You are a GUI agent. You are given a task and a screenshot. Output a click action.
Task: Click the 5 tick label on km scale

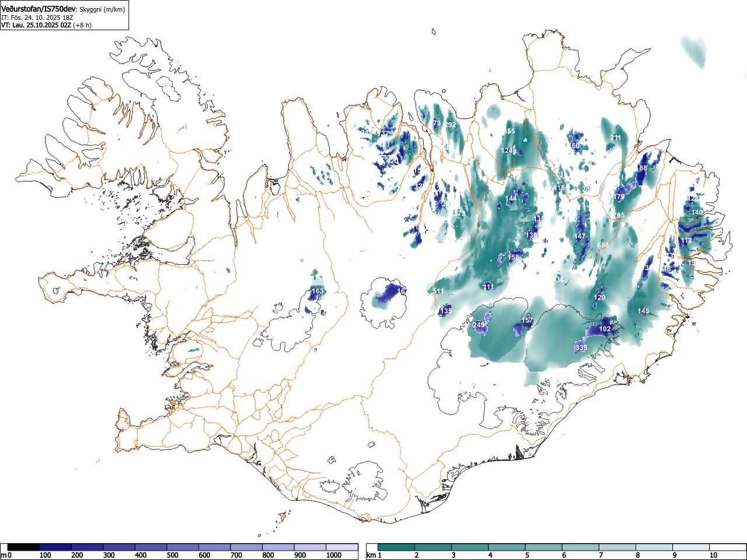tap(526, 555)
